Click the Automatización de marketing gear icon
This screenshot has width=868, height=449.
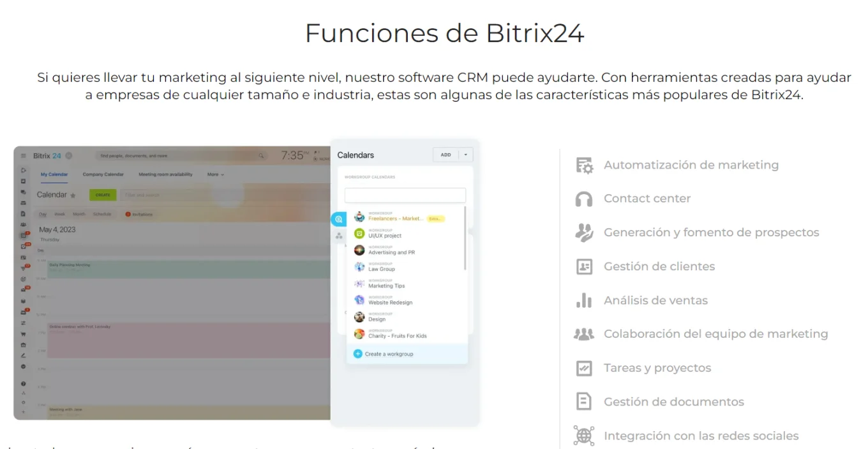[584, 165]
